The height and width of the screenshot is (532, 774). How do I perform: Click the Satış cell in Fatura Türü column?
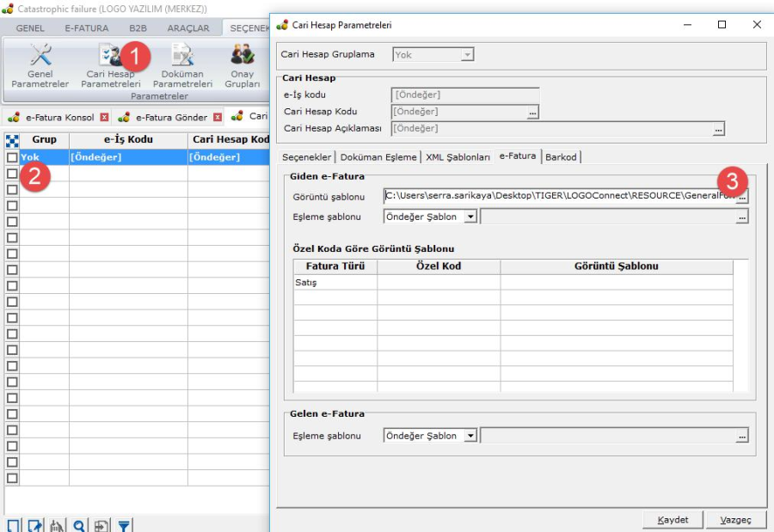pyautogui.click(x=335, y=282)
